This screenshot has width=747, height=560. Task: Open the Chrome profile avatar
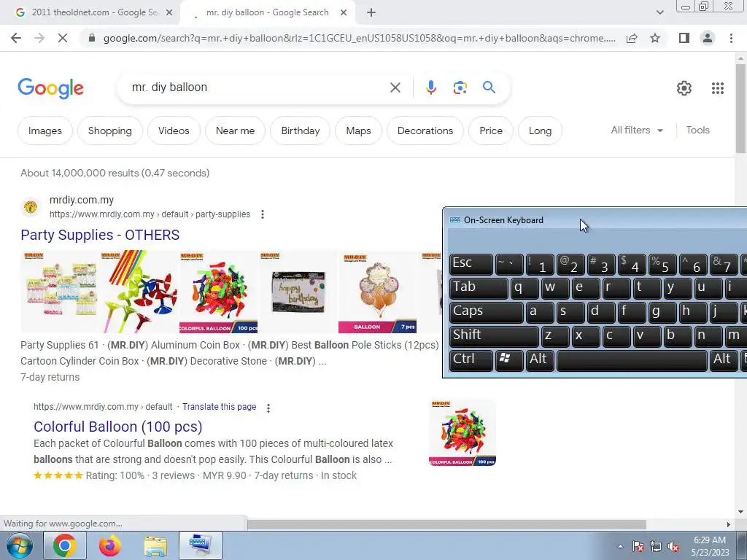pyautogui.click(x=708, y=38)
